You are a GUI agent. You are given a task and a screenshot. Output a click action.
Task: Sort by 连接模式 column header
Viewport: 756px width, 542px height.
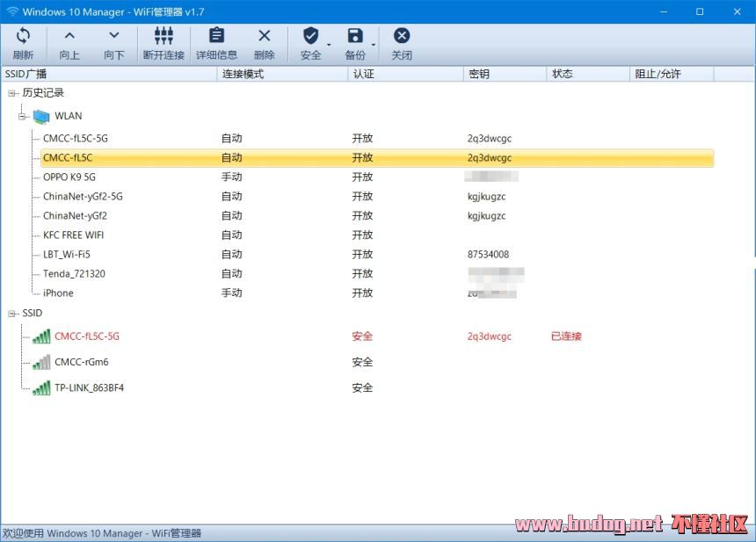pyautogui.click(x=282, y=74)
